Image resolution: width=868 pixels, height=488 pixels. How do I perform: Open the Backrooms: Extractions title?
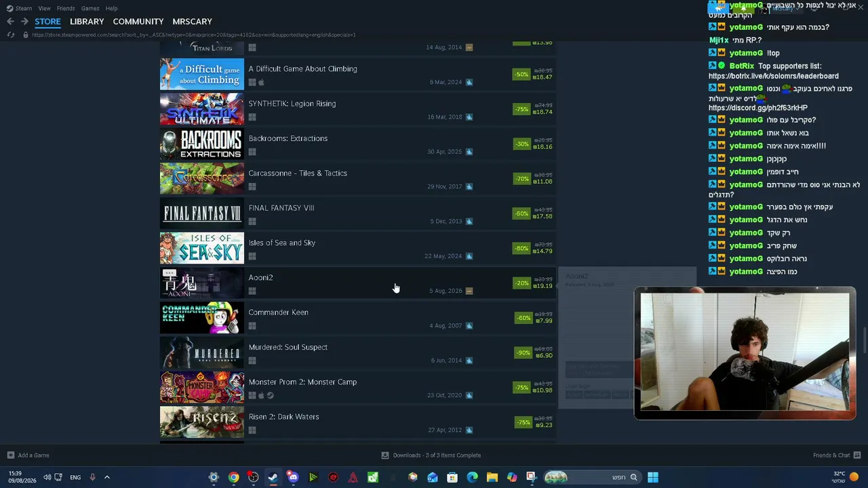pos(288,139)
